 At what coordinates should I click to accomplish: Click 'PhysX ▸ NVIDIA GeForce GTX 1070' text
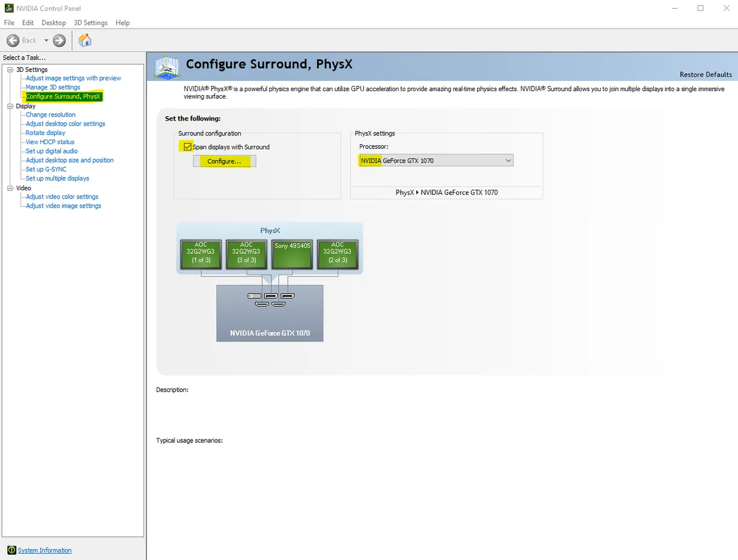(x=447, y=193)
